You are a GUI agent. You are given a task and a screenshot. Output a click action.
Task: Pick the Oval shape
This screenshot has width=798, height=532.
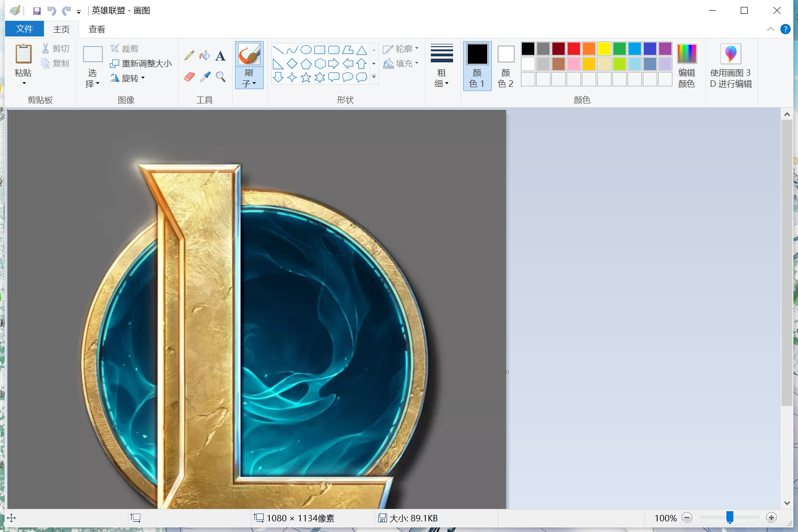click(x=306, y=50)
